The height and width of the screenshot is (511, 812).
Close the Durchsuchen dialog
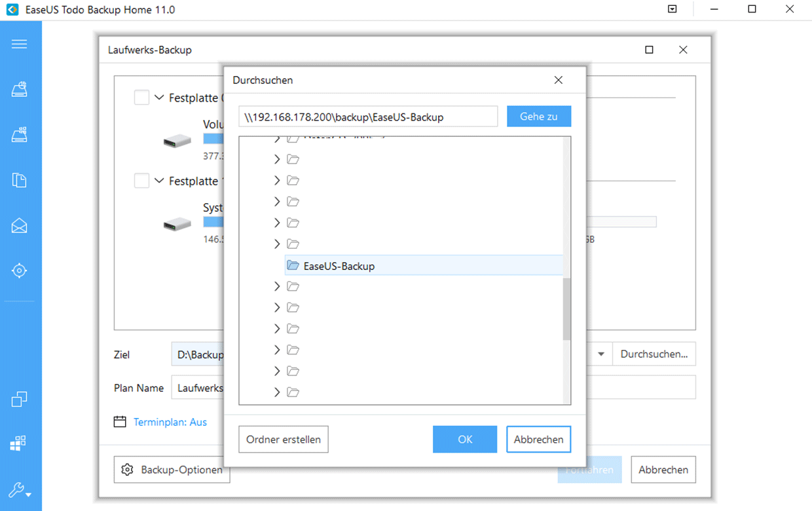[559, 80]
